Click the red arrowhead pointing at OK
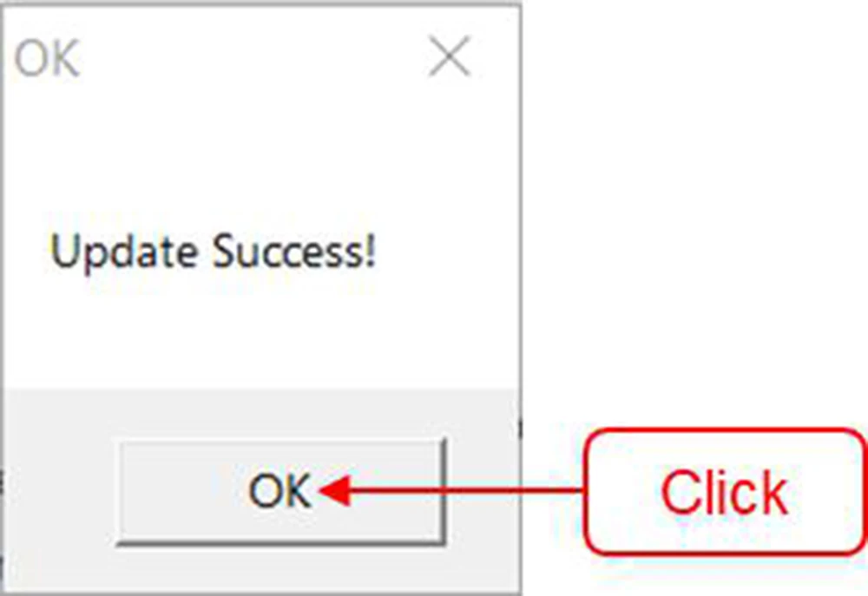868x596 pixels. coord(335,490)
